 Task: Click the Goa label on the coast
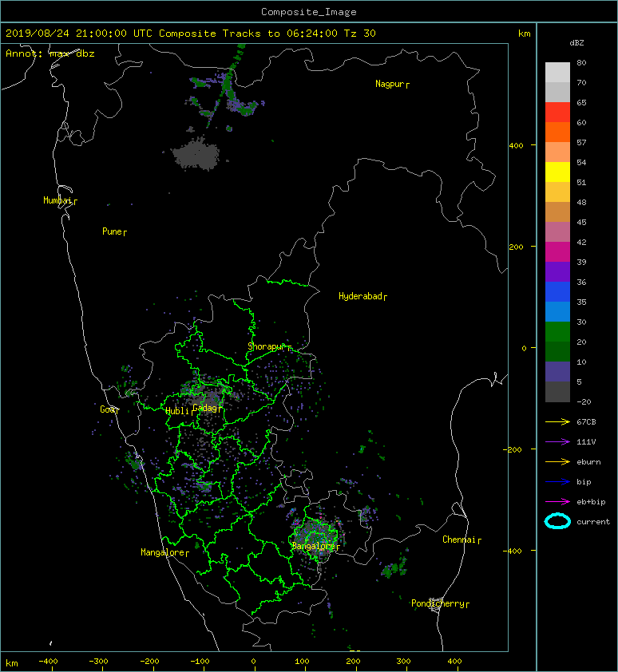107,409
